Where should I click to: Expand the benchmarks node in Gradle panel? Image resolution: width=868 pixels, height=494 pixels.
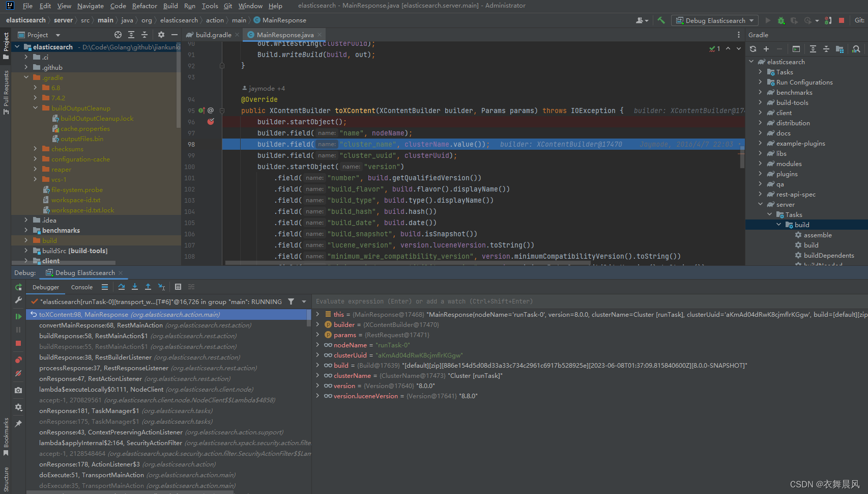coord(760,92)
